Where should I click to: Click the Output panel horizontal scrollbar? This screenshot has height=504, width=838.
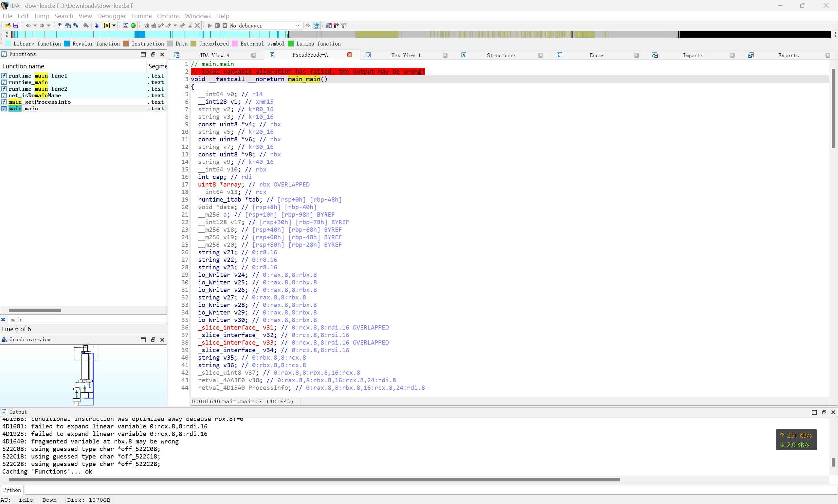coord(314,479)
